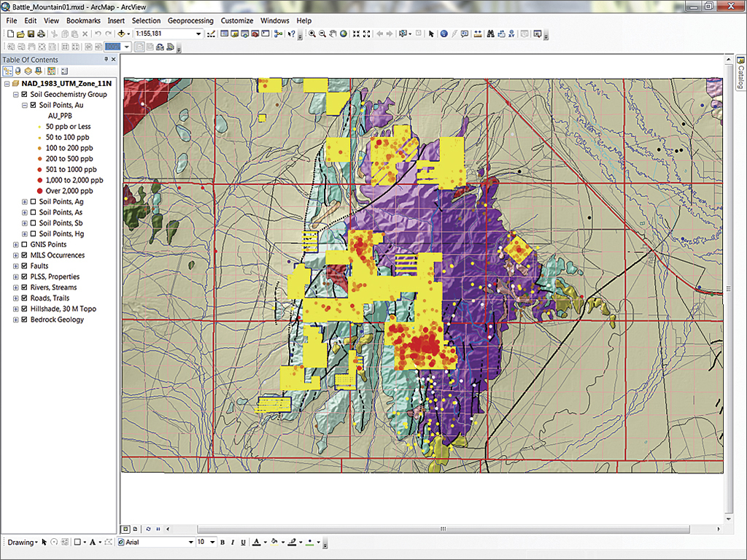
Task: Uncheck the Faults layer checkbox
Action: [26, 266]
